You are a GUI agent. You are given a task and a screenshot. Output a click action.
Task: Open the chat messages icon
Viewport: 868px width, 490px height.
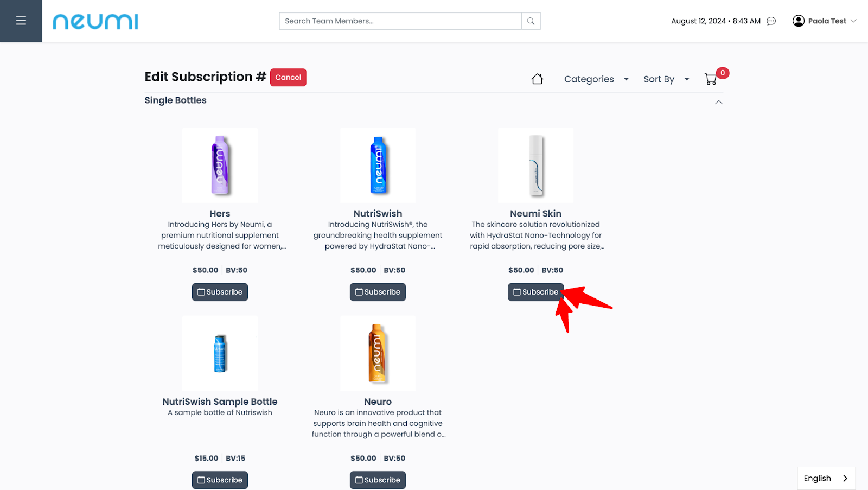[771, 21]
